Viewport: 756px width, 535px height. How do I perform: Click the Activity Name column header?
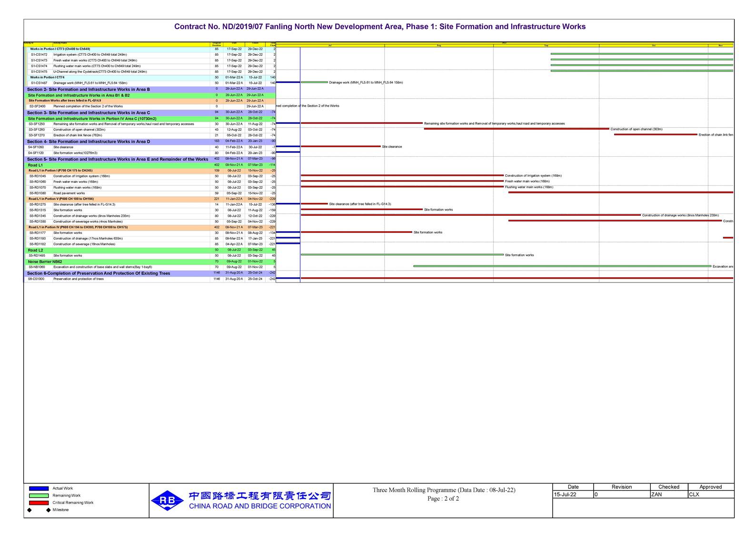coord(60,43)
